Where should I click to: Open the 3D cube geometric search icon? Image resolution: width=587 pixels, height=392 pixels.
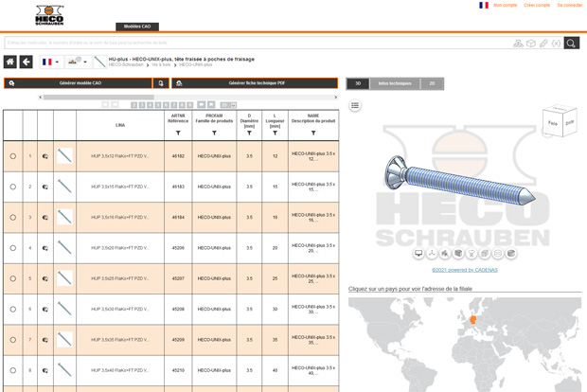531,44
